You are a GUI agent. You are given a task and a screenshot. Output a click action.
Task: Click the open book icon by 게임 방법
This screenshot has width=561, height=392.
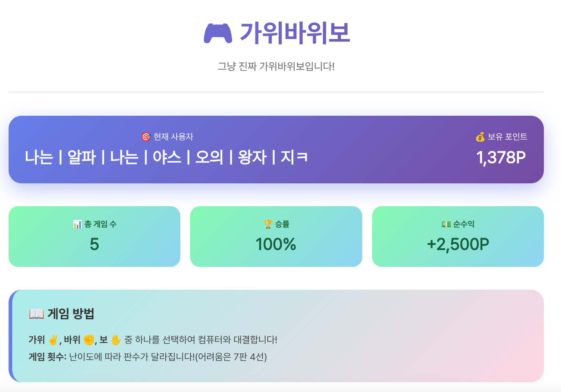36,314
